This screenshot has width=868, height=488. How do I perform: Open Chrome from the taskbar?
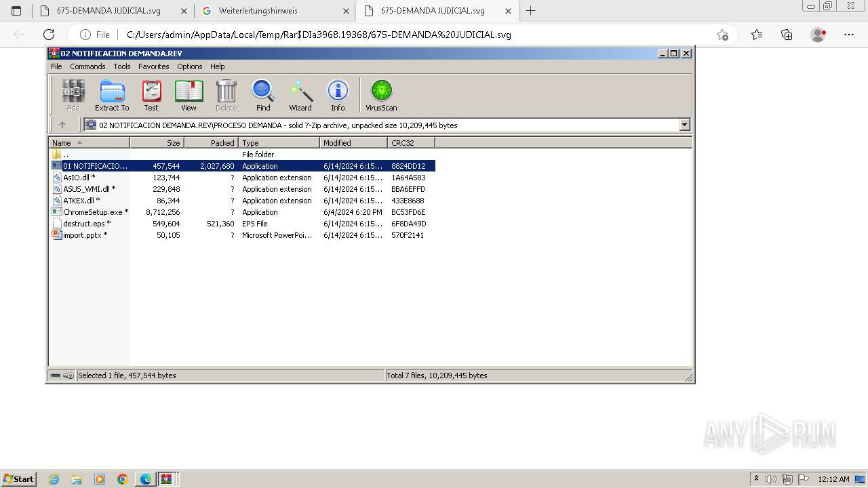[123, 479]
